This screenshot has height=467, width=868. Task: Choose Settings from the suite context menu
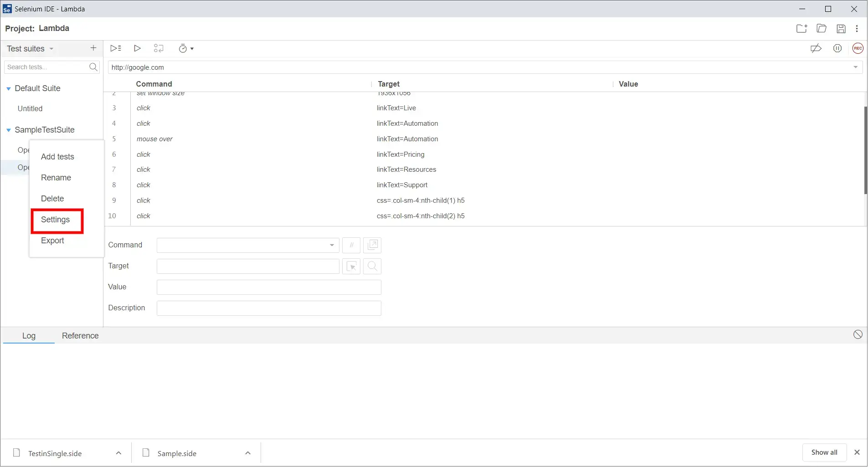click(56, 220)
